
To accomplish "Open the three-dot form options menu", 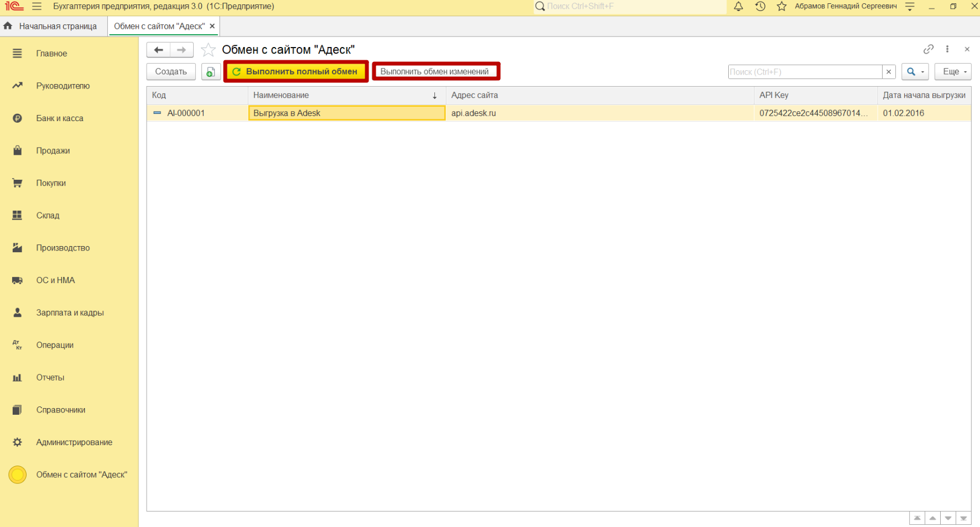I will coord(947,49).
